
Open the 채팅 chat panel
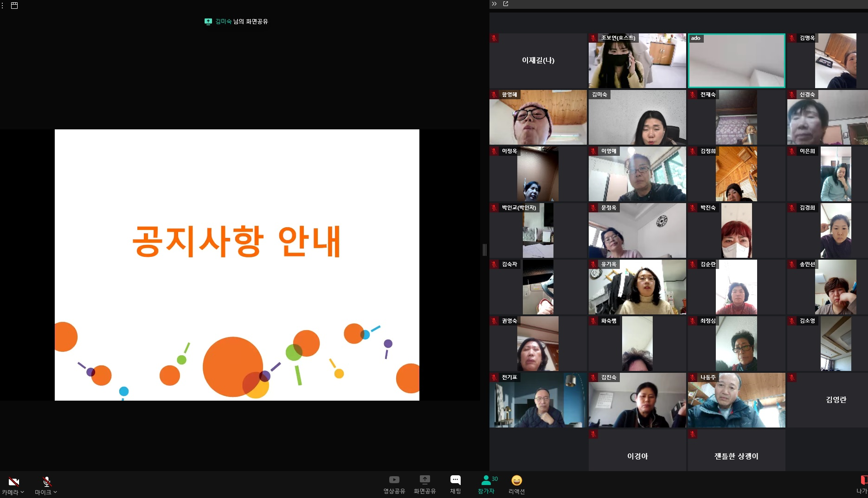tap(456, 480)
